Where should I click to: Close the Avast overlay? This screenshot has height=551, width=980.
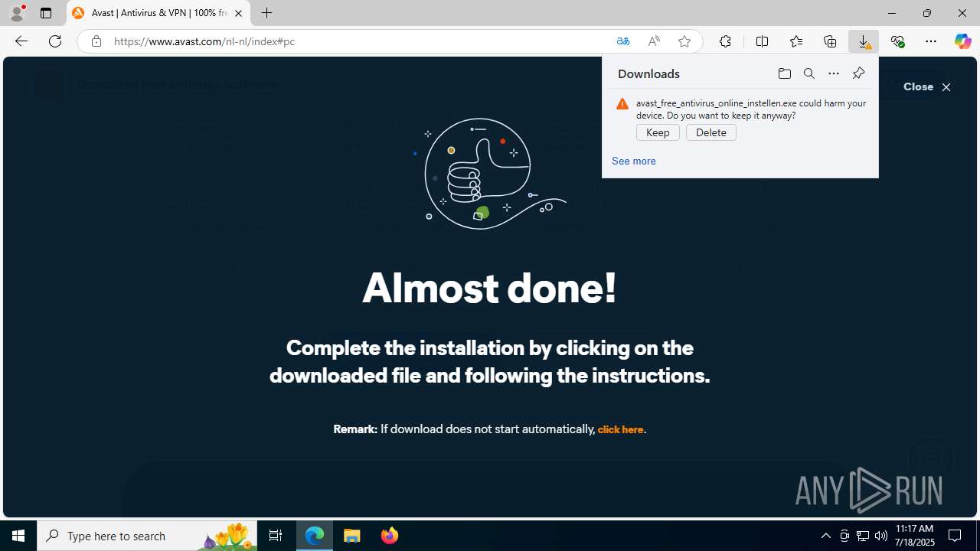927,86
